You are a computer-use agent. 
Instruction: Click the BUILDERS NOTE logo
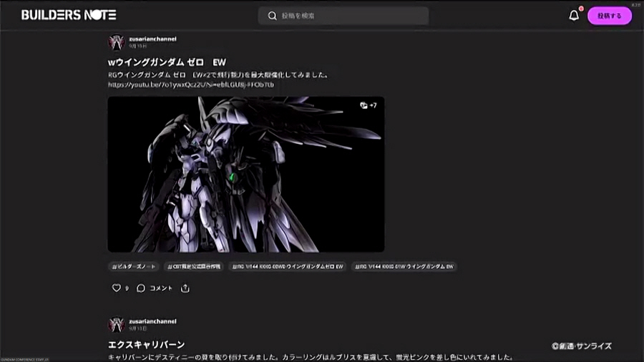click(x=69, y=15)
